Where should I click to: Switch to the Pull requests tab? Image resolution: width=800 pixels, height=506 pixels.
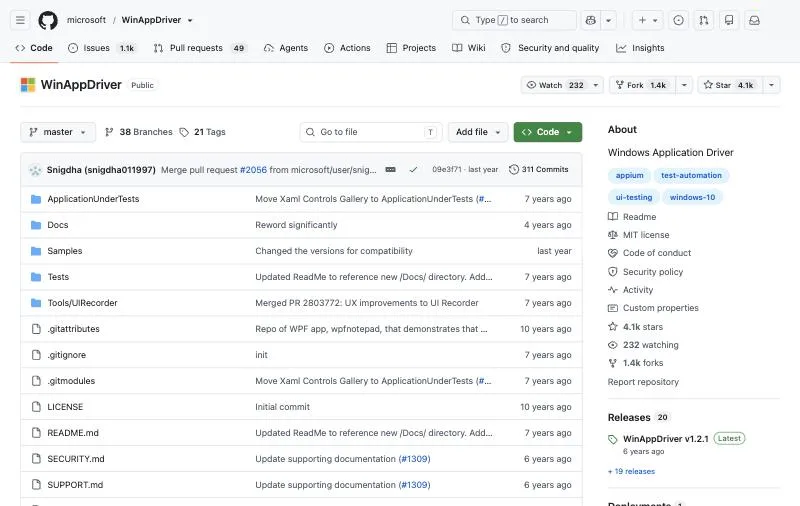pos(200,48)
